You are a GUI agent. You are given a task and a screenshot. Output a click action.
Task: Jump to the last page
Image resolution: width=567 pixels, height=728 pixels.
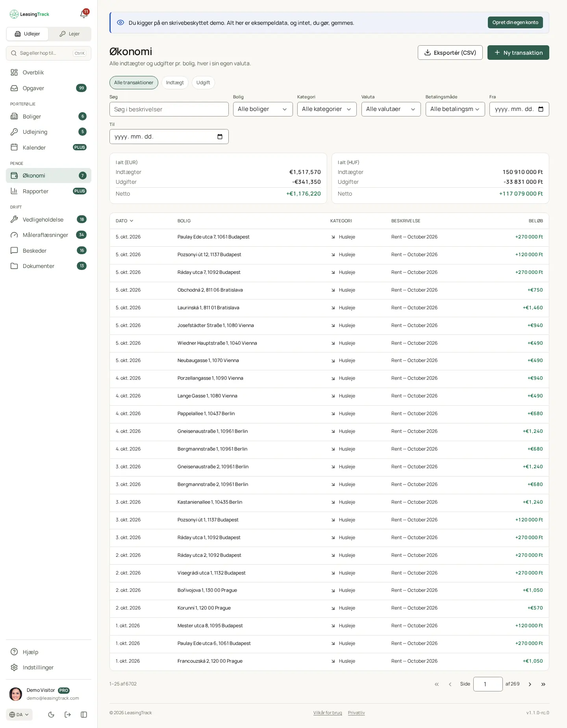click(543, 684)
